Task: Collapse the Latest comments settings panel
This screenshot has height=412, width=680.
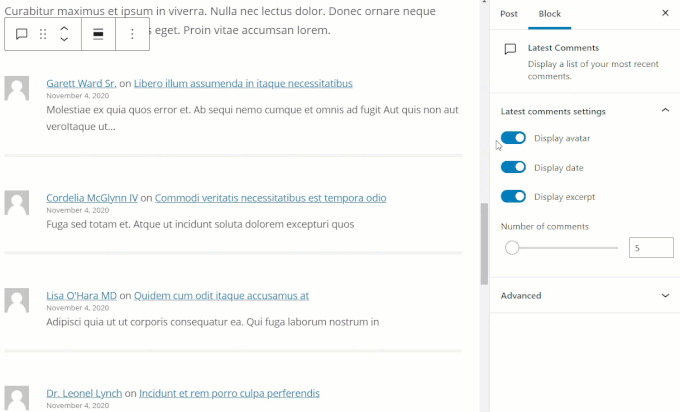Action: click(x=665, y=111)
